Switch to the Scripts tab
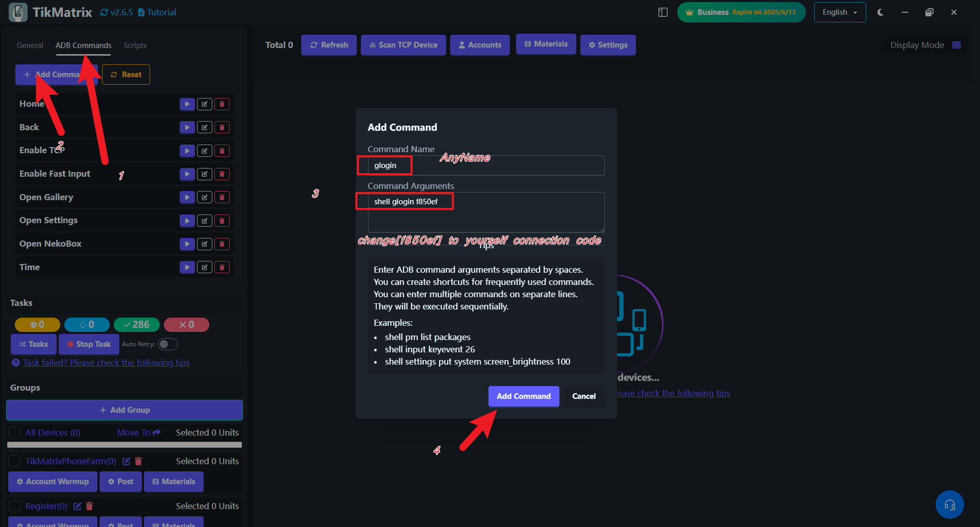Viewport: 980px width, 527px height. [x=135, y=45]
